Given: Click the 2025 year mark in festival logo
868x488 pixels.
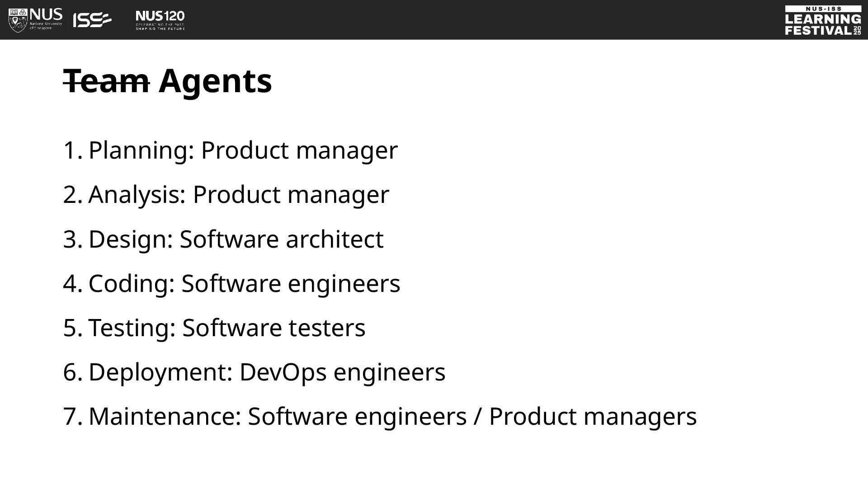Looking at the screenshot, I should [x=857, y=31].
